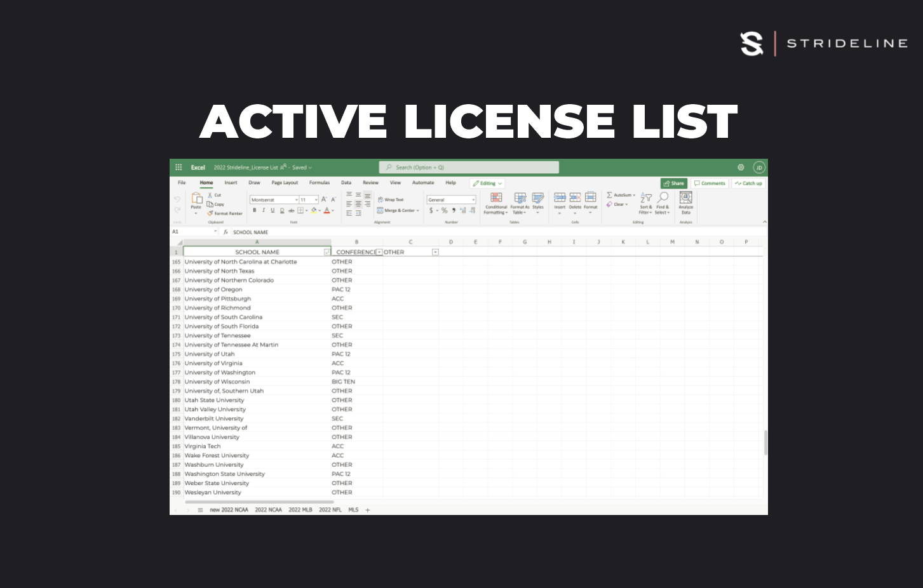
Task: Switch to the Formulas tab
Action: 320,183
